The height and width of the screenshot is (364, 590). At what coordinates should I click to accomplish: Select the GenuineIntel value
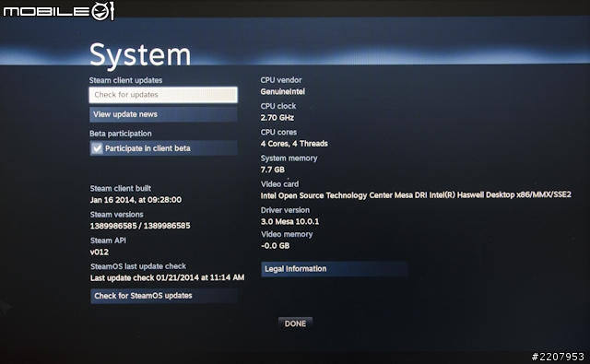point(283,91)
